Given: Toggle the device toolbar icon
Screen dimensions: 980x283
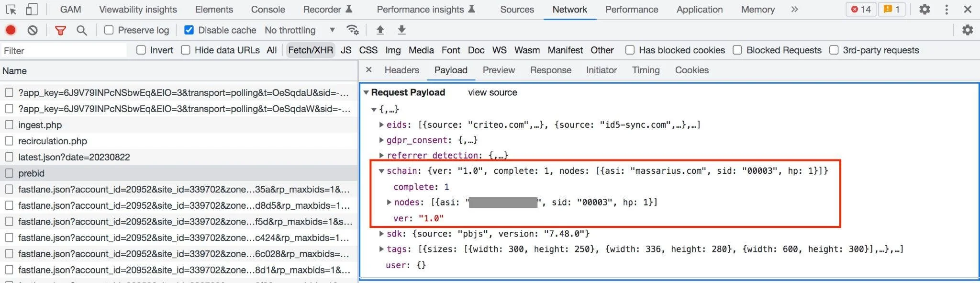Looking at the screenshot, I should pyautogui.click(x=32, y=9).
